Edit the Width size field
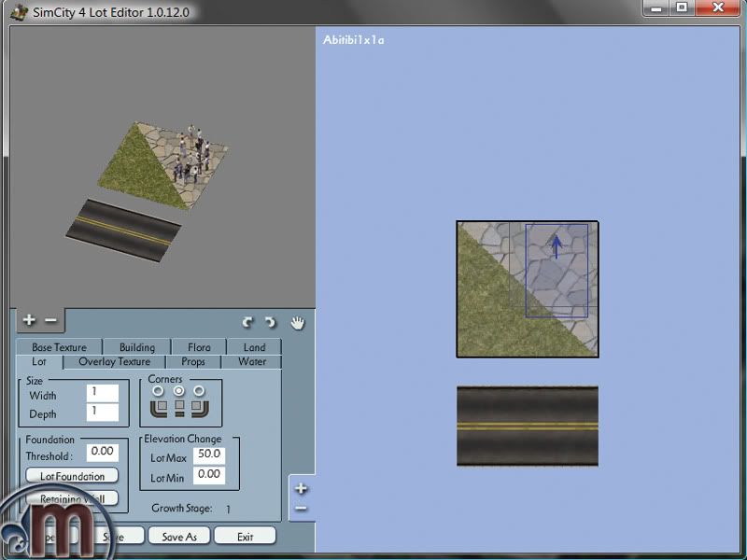The height and width of the screenshot is (560, 747). point(103,393)
